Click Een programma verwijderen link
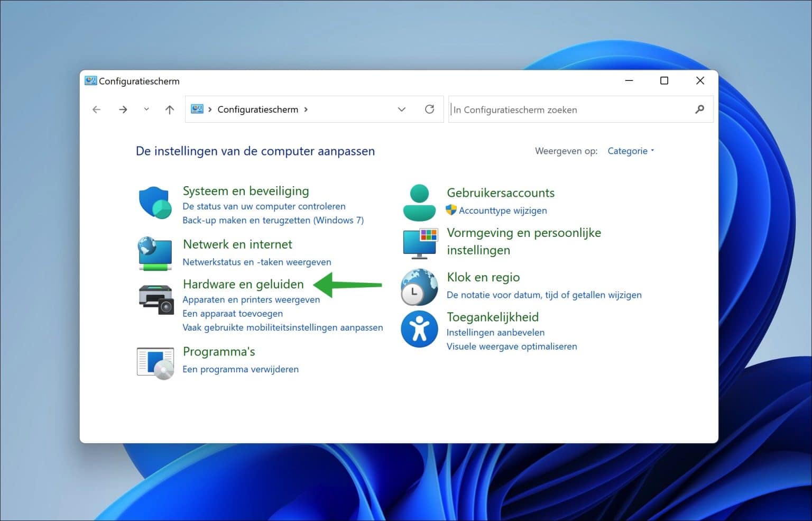 pos(241,369)
